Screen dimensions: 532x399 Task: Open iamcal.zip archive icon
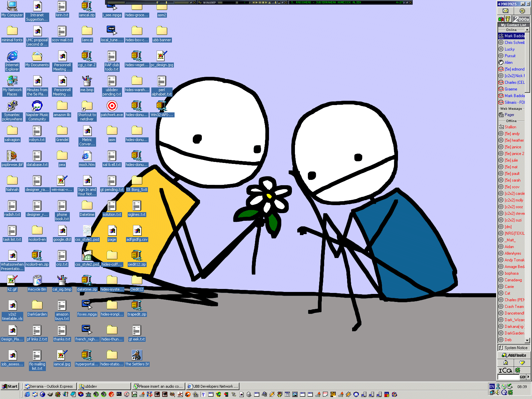[x=87, y=9]
